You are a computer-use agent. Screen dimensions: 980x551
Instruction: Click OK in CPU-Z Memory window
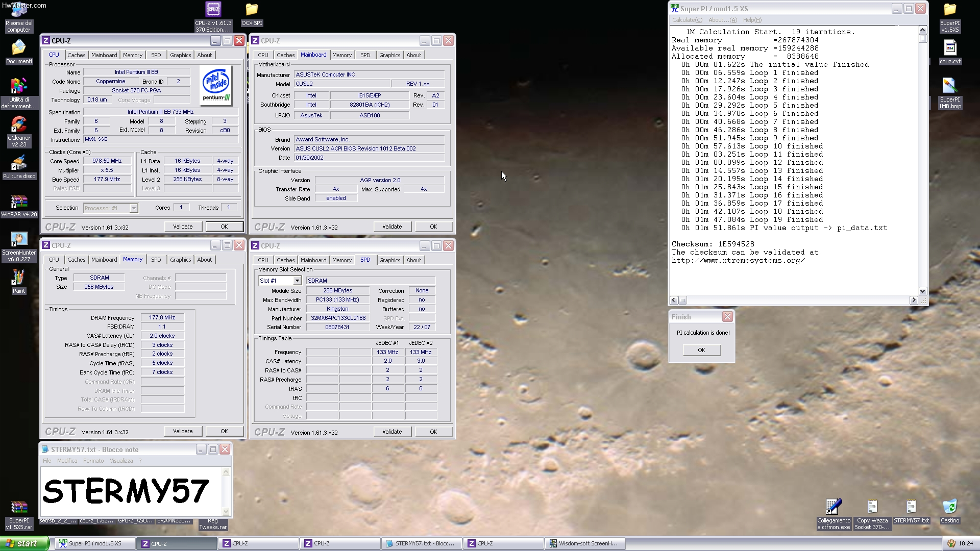click(x=224, y=431)
